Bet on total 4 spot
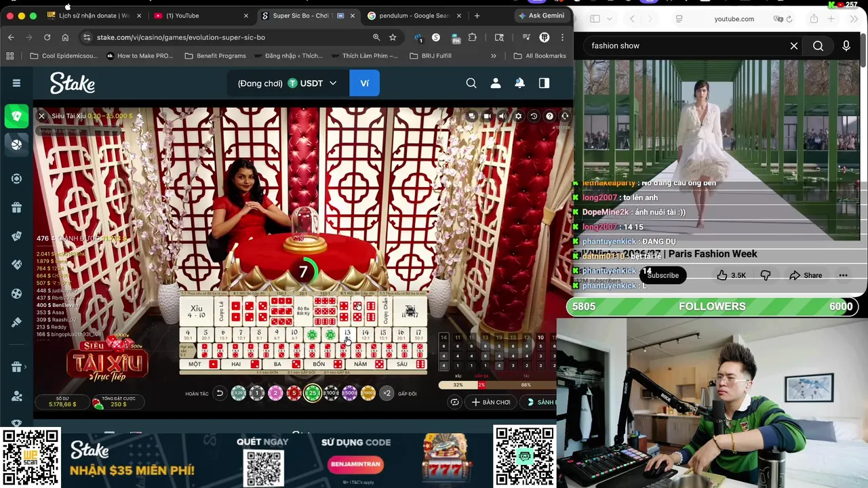 (188, 335)
